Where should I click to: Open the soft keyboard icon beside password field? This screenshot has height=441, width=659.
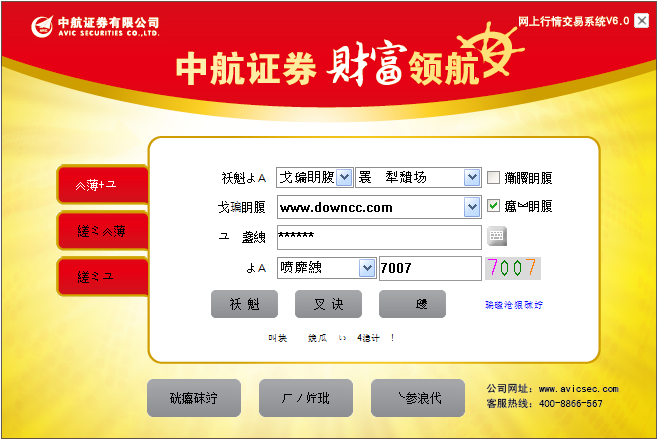click(x=497, y=236)
